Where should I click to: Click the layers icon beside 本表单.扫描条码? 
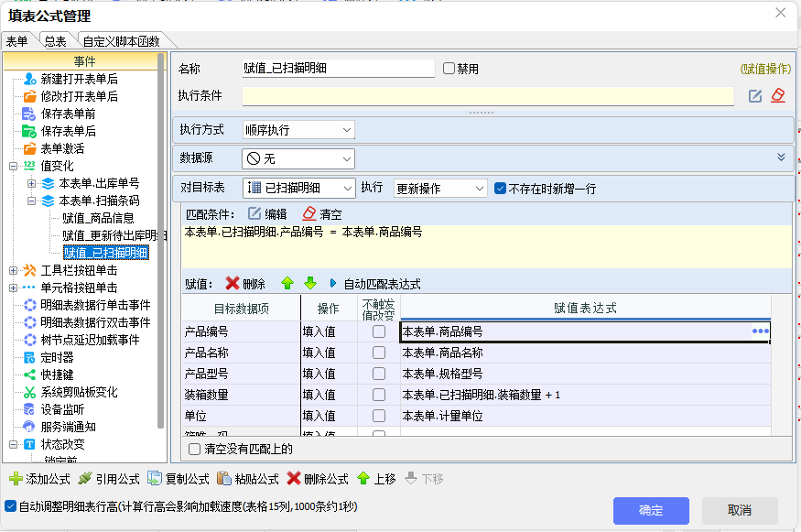tap(48, 201)
